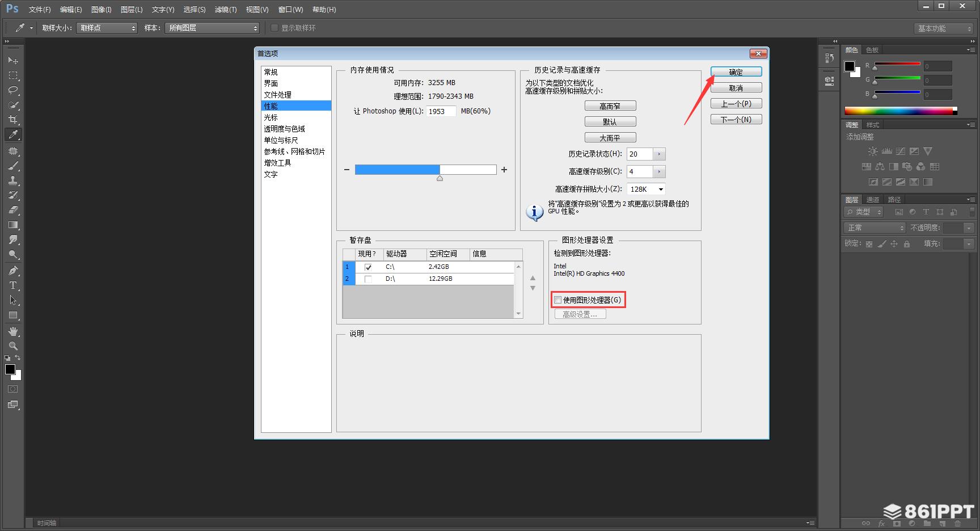Open 高速缓存拼贴大小 128K dropdown
The height and width of the screenshot is (531, 980).
point(646,189)
